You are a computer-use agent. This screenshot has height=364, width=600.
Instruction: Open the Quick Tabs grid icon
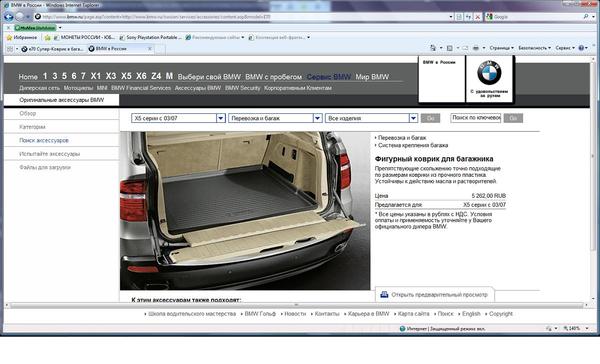pyautogui.click(x=10, y=49)
